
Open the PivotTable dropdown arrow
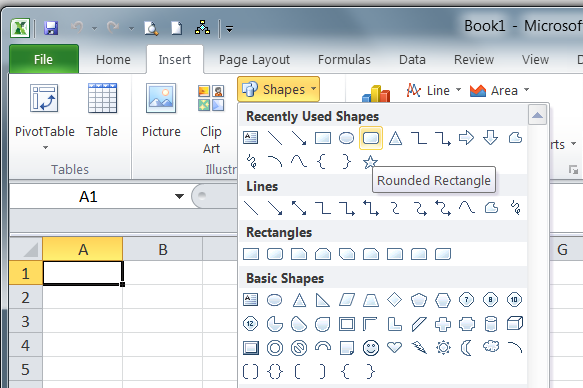tap(45, 148)
